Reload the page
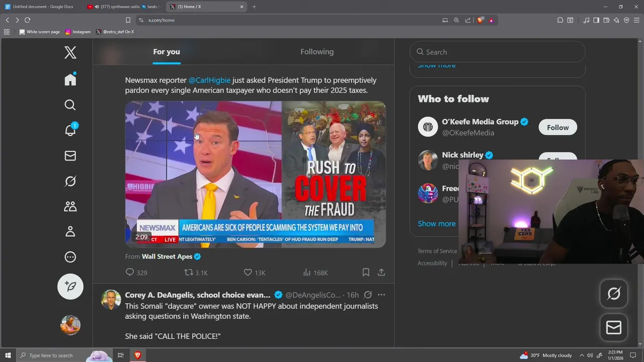This screenshot has width=644, height=362. click(x=27, y=20)
